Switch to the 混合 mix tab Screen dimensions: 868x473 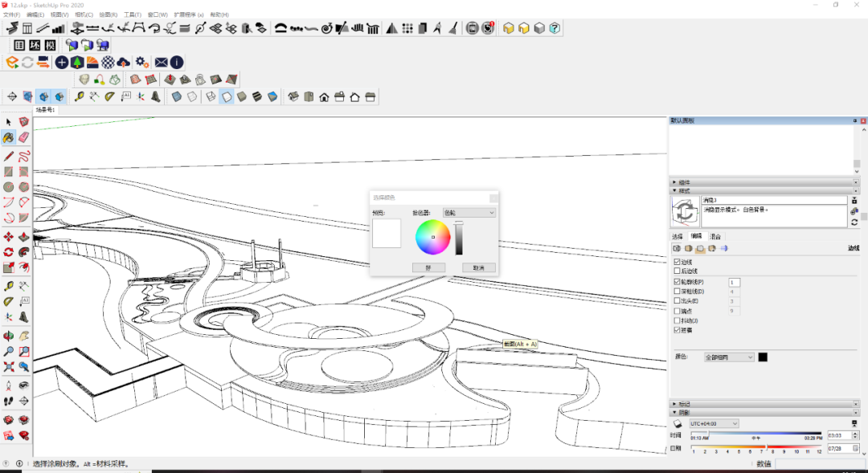pyautogui.click(x=714, y=236)
